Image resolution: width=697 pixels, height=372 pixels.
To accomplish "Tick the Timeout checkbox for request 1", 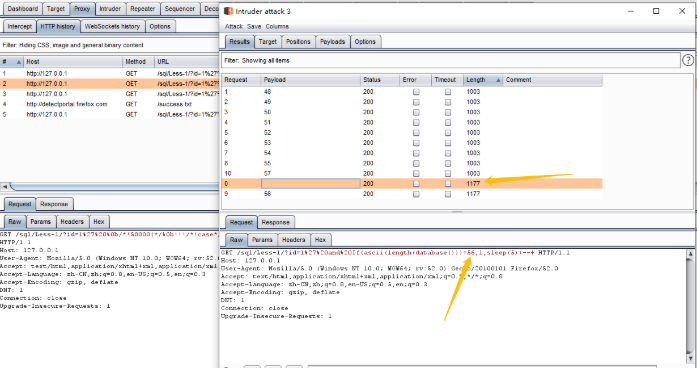I will [x=448, y=92].
